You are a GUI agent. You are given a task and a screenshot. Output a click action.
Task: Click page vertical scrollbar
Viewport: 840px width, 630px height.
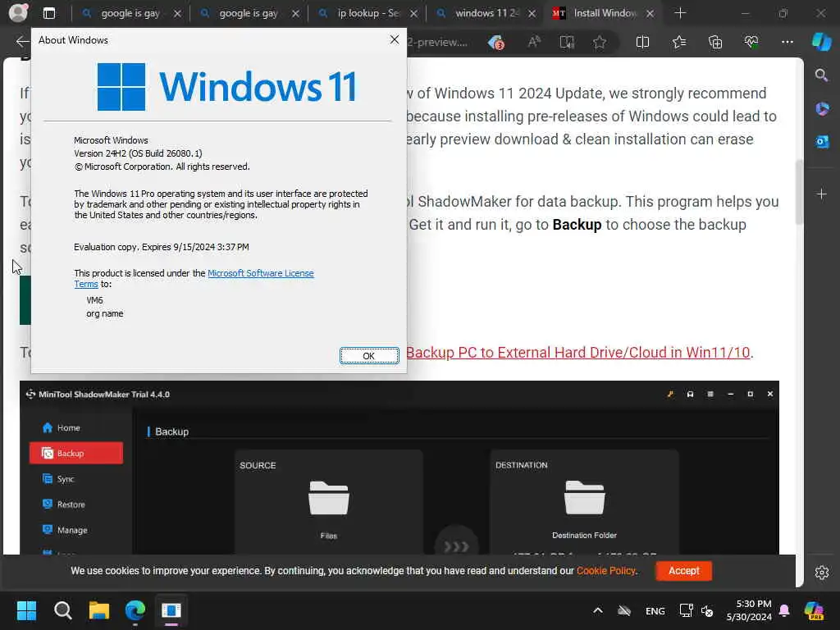799,193
